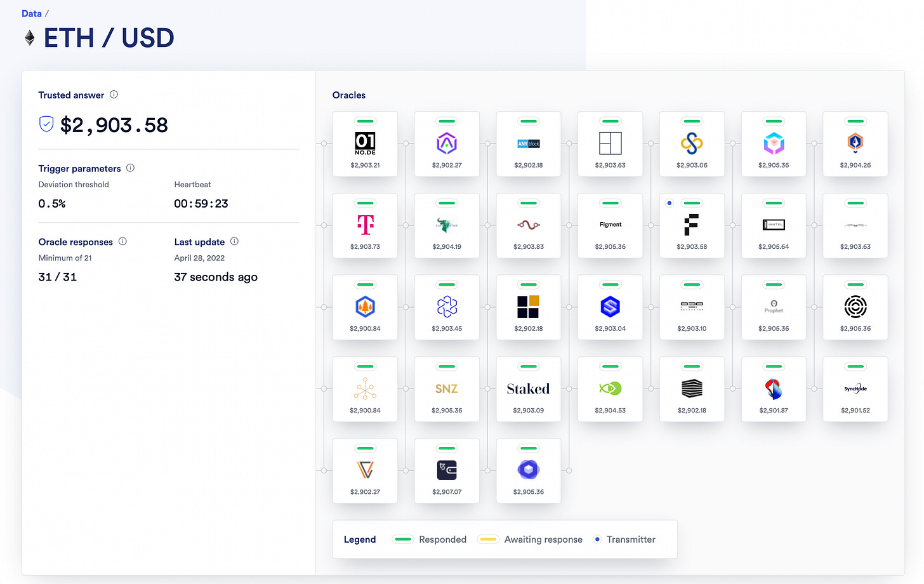
Task: Click the shield checkmark icon by the trusted price
Action: [46, 124]
